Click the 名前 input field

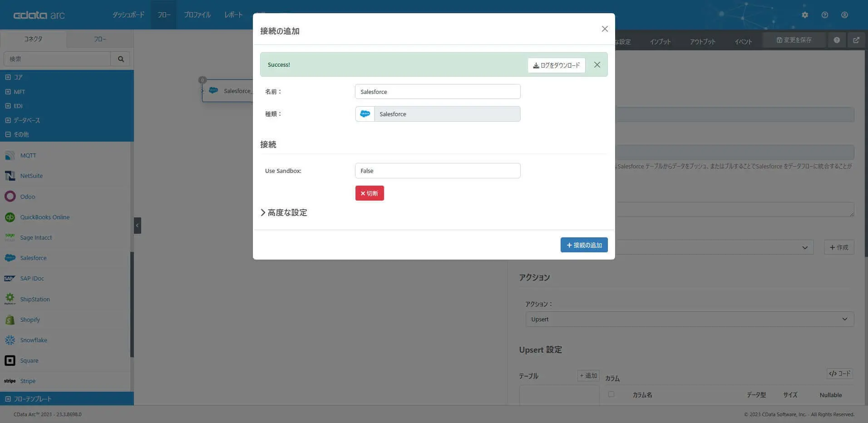(438, 92)
